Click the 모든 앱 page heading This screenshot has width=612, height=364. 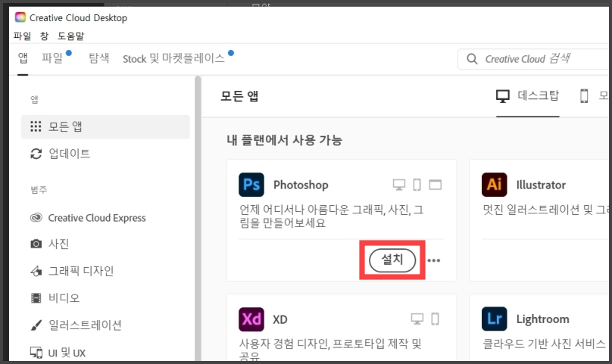(x=239, y=96)
